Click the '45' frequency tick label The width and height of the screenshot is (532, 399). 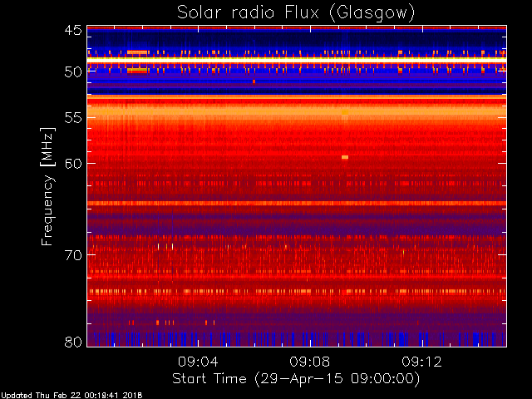[x=73, y=31]
